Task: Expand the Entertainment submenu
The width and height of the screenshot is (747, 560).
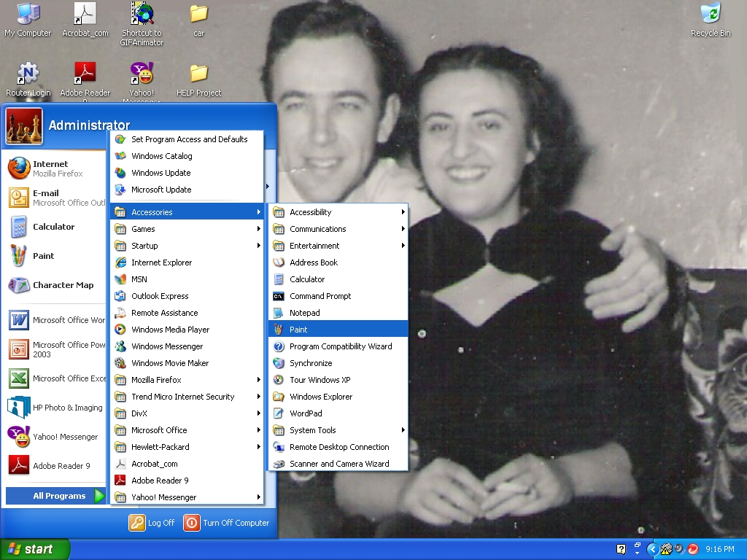Action: (338, 246)
